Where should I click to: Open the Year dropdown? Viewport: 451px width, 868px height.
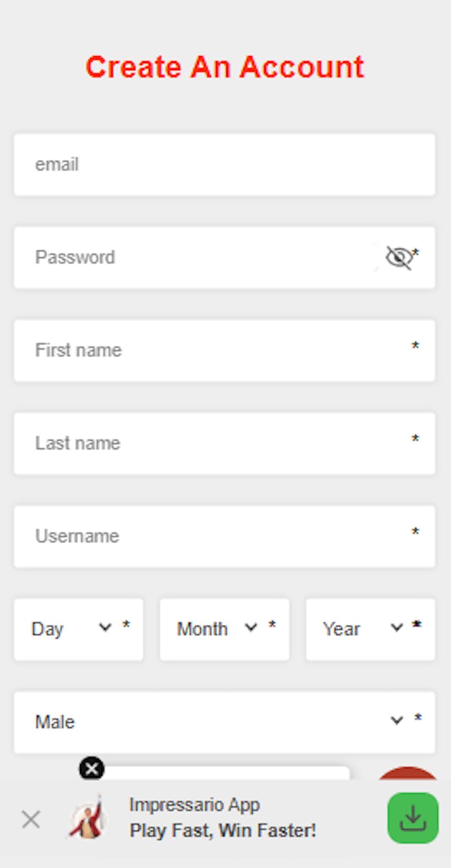point(370,630)
